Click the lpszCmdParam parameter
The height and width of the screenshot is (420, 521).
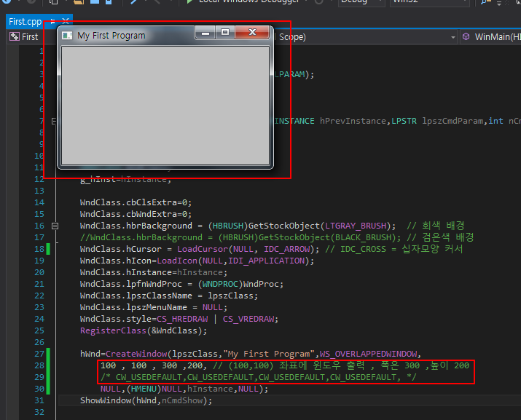(x=453, y=121)
